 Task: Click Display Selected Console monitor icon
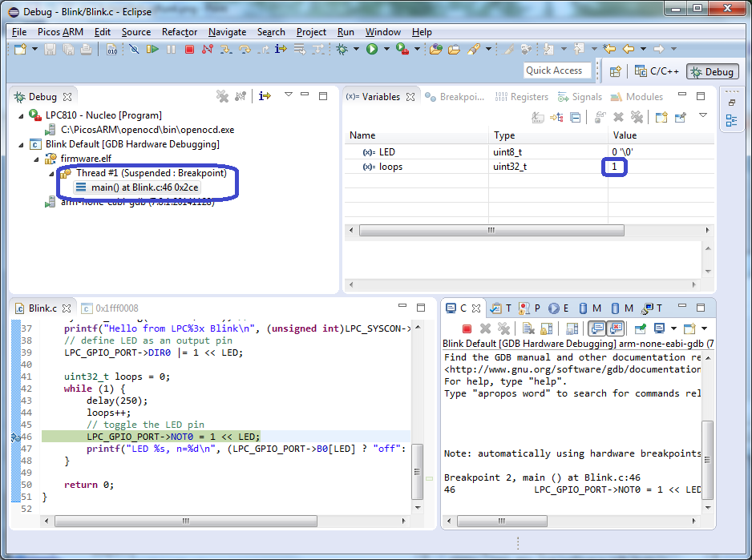click(660, 328)
